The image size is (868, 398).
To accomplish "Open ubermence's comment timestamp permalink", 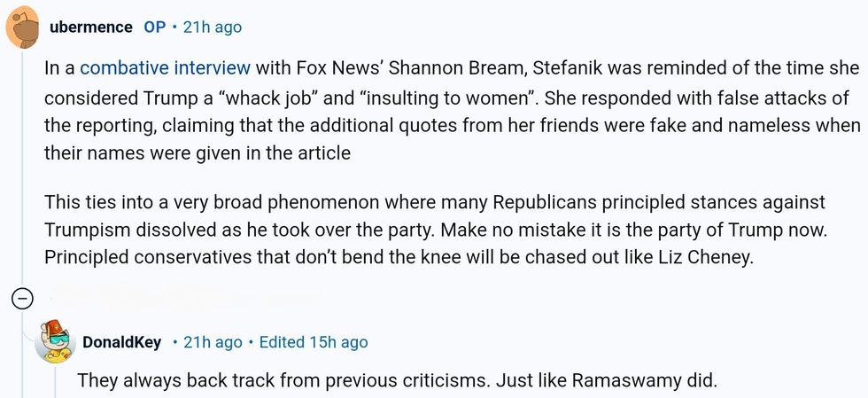I will coord(212,27).
